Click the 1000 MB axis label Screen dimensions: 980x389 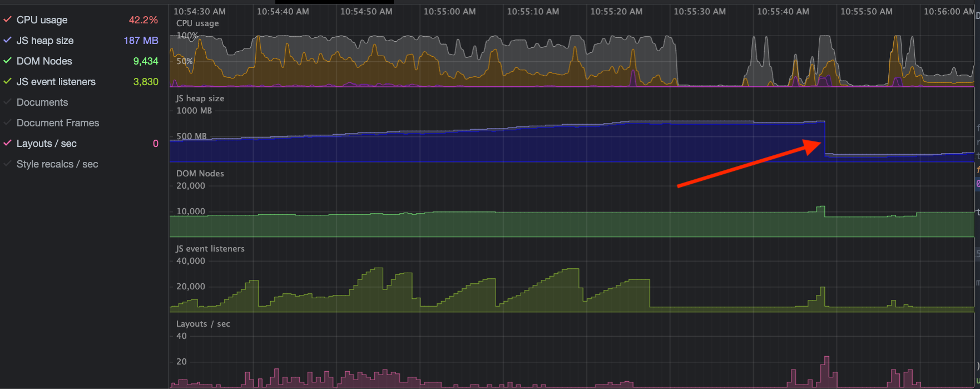click(x=194, y=111)
